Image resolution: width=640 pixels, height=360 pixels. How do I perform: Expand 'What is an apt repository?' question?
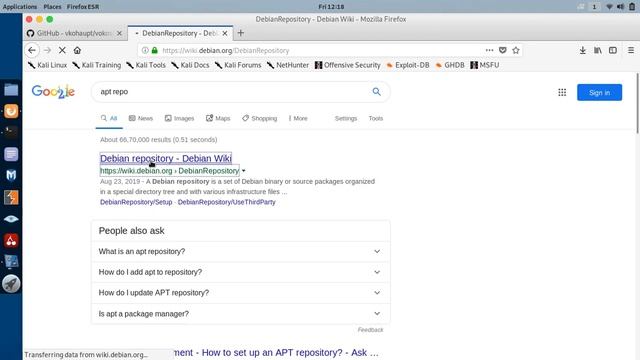click(240, 251)
